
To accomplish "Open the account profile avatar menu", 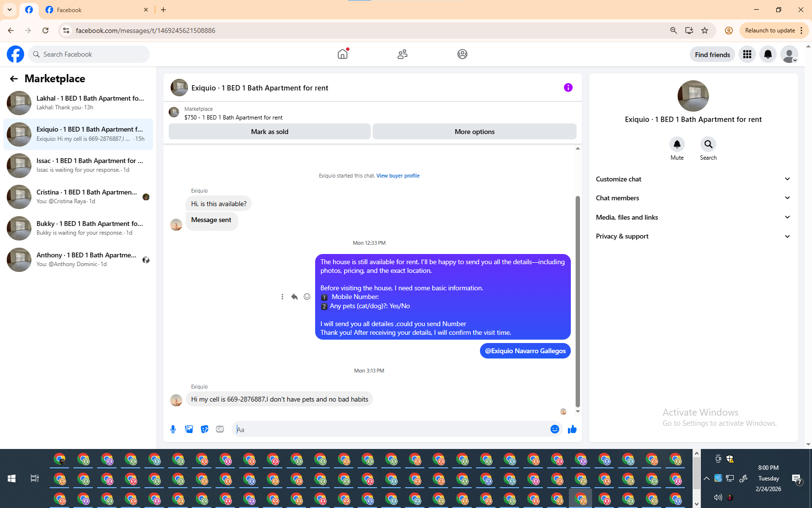I will point(789,55).
